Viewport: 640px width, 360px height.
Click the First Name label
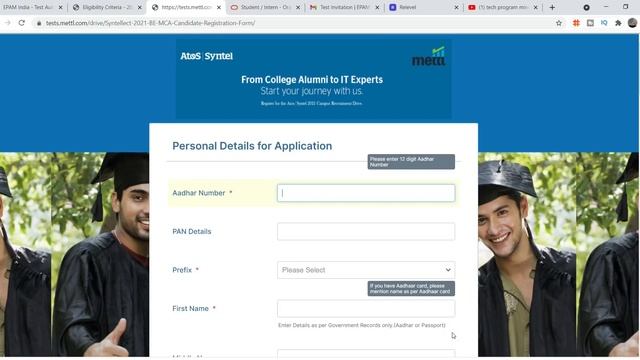coord(191,309)
